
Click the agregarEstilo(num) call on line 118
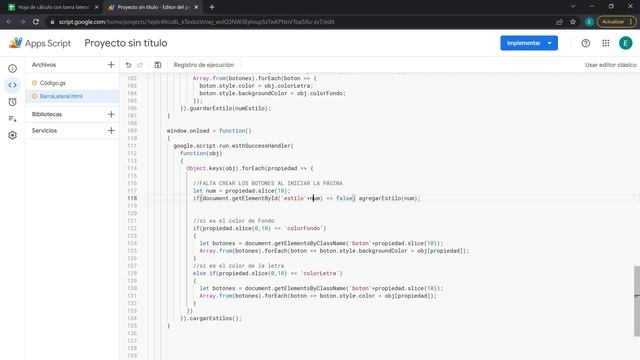[x=389, y=198]
